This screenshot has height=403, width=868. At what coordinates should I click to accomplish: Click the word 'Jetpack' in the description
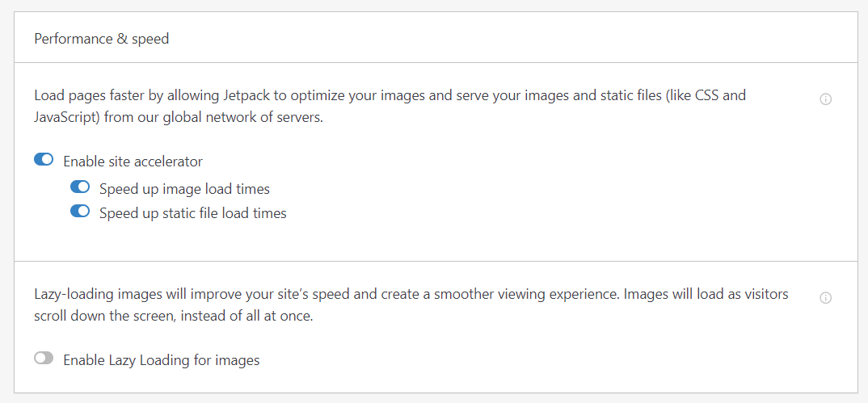[245, 95]
